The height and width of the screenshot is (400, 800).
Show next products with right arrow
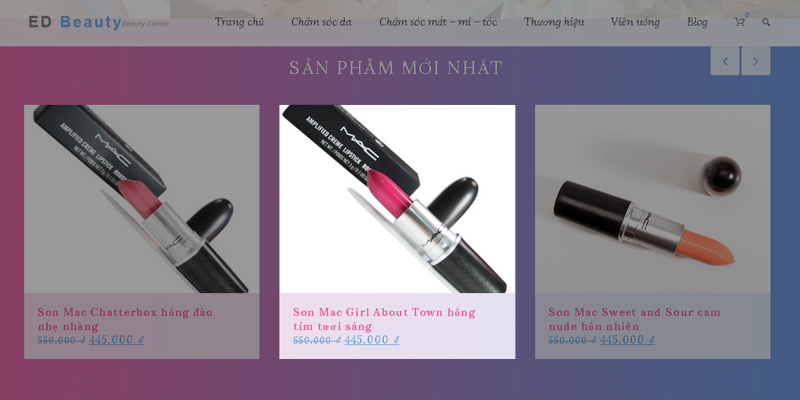[756, 61]
